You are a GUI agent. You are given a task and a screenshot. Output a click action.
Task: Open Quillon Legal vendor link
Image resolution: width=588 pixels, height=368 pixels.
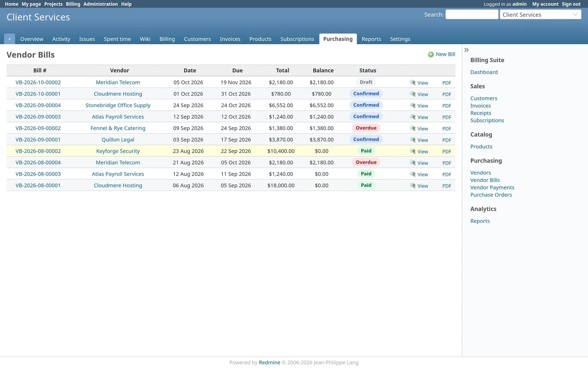118,139
